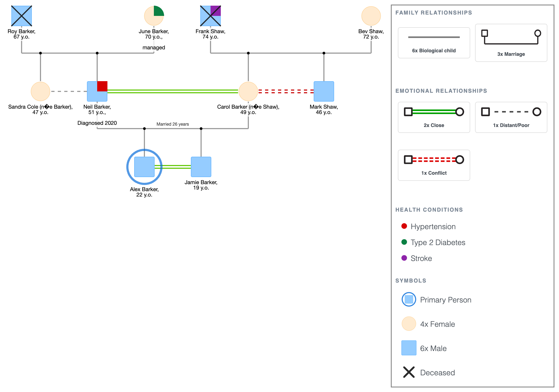The height and width of the screenshot is (392, 559).
Task: Click the purple Stroke legend dot
Action: (404, 258)
